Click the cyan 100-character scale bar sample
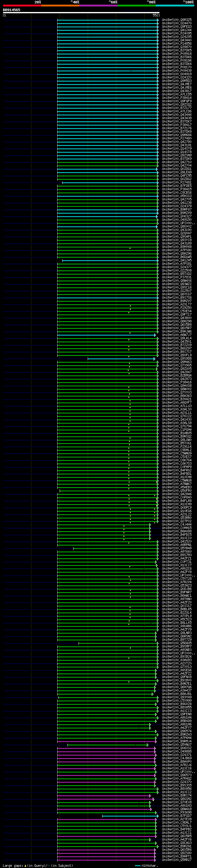Image resolution: width=197 pixels, height=868 pixels. tap(137, 865)
